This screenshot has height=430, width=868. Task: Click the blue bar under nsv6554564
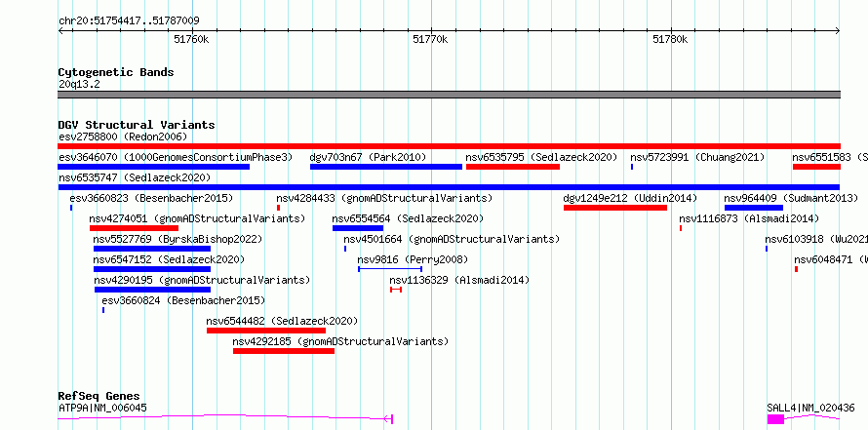pyautogui.click(x=358, y=228)
